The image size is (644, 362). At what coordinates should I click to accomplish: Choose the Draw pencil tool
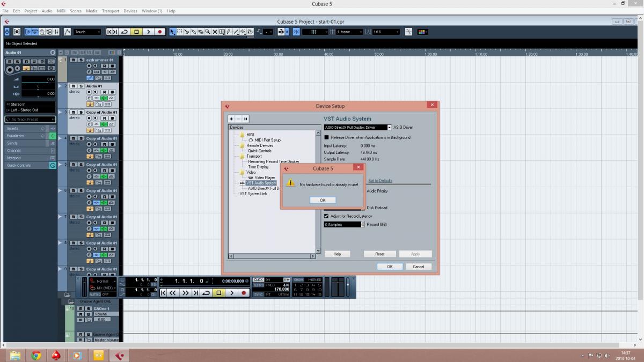pos(228,32)
